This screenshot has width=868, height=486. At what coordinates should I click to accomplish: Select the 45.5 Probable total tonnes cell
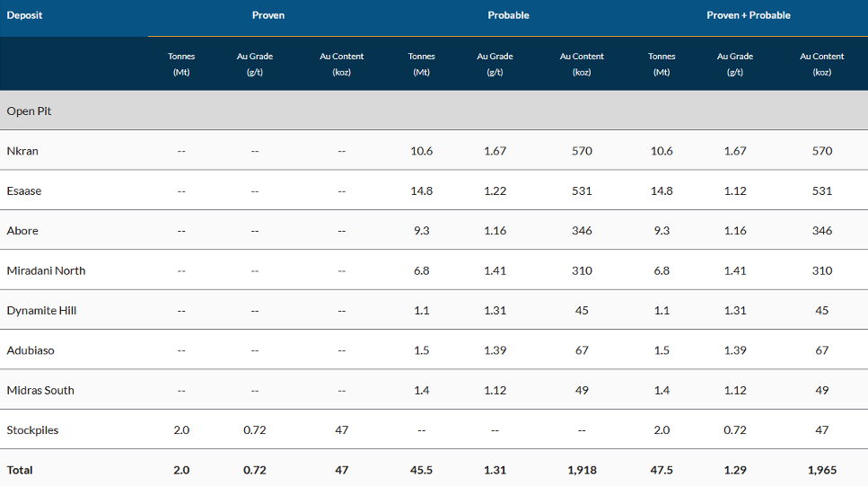click(422, 470)
